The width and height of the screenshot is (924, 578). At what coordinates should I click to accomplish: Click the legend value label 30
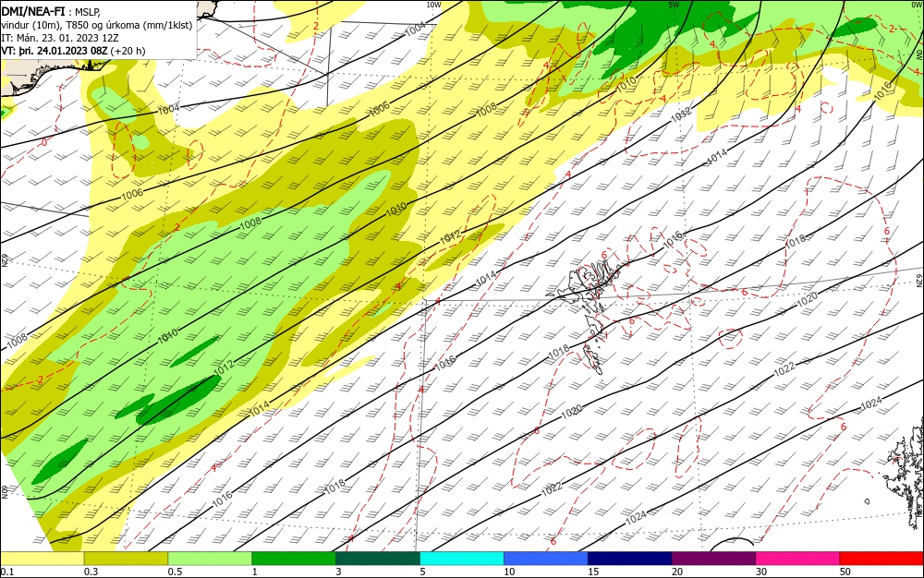click(761, 572)
